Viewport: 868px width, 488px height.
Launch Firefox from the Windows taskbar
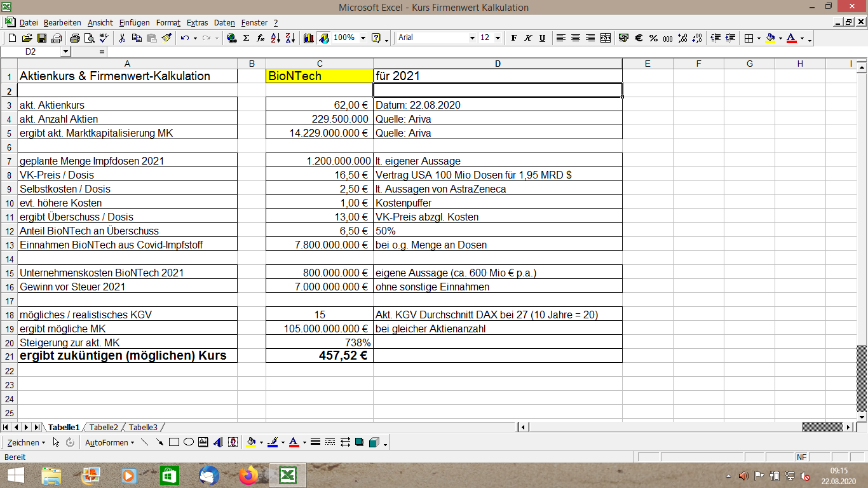tap(248, 475)
